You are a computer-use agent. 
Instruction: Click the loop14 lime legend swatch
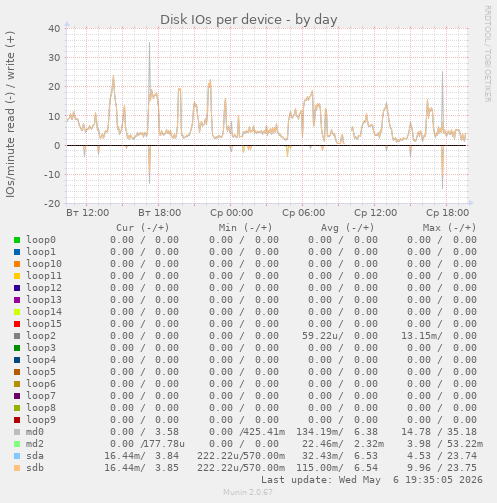17,312
